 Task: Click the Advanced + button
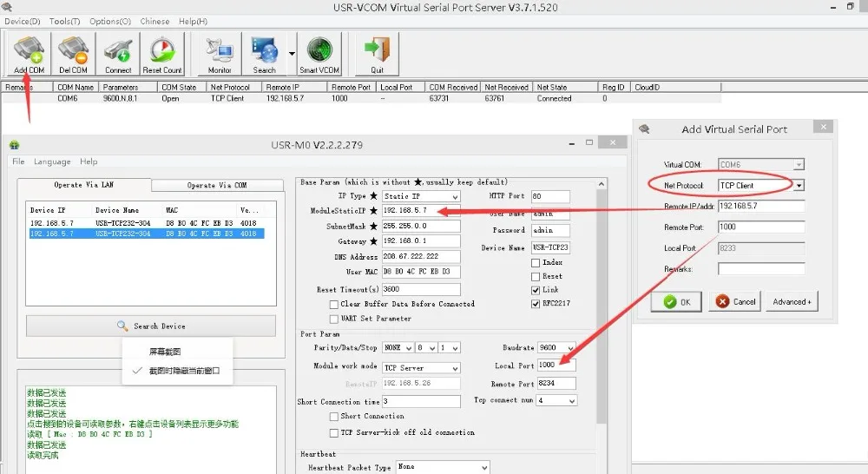click(x=792, y=302)
